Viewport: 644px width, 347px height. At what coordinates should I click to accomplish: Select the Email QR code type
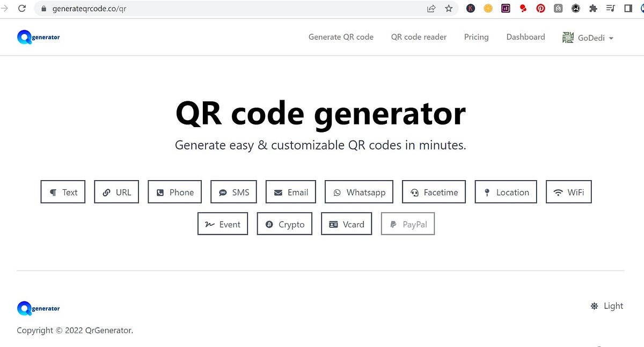point(290,191)
